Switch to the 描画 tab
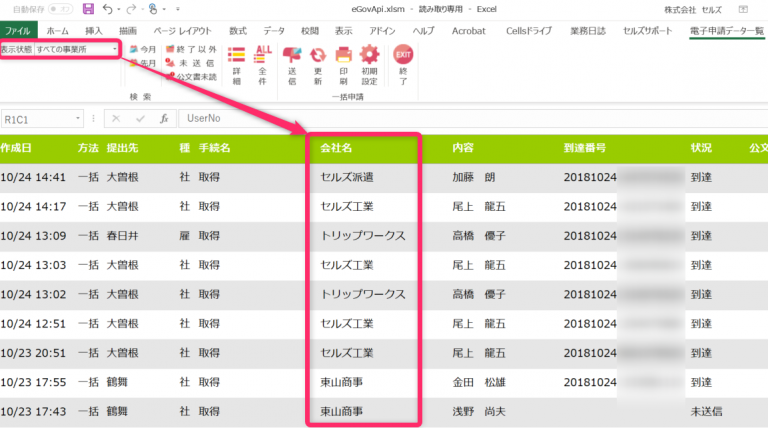The image size is (768, 428). 128,31
